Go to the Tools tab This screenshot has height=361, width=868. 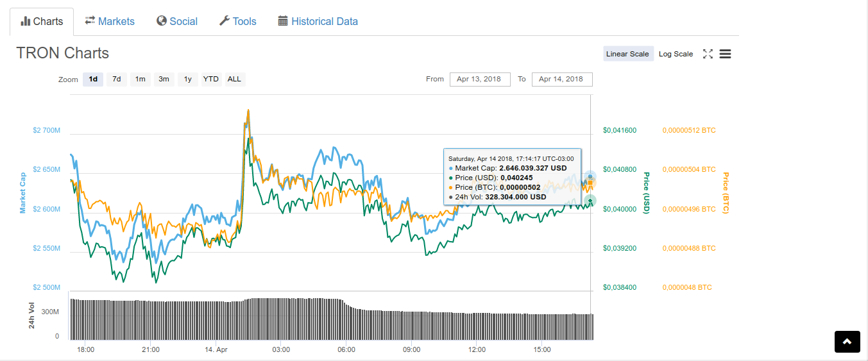(x=237, y=21)
